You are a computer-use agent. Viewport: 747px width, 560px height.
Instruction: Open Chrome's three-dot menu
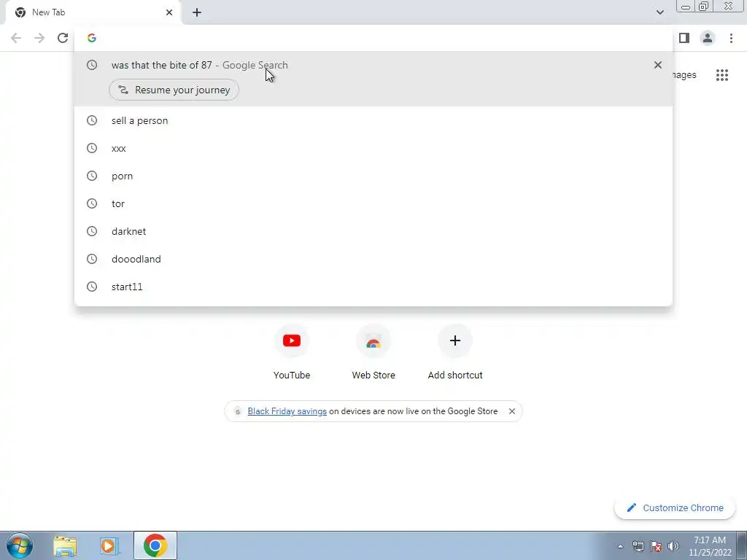coord(731,38)
